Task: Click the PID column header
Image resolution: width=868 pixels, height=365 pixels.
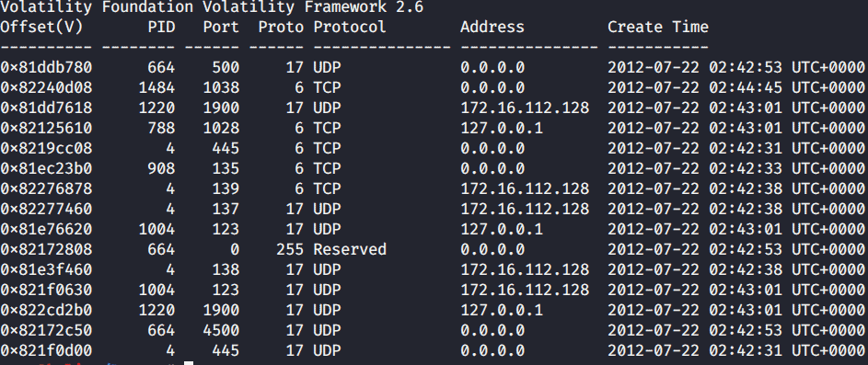Action: point(162,27)
